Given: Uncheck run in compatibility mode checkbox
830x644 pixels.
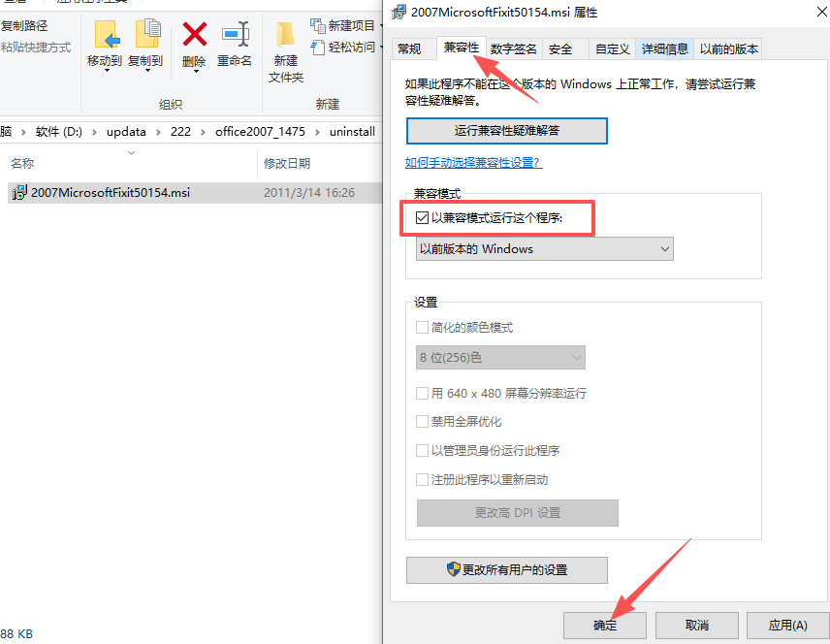Looking at the screenshot, I should tap(422, 217).
